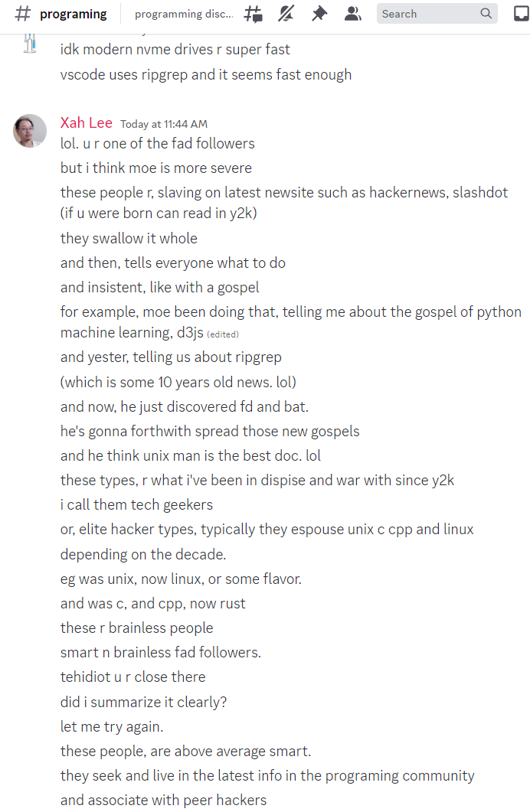Toggle notification settings bell icon
The width and height of the screenshot is (530, 812).
tap(286, 14)
